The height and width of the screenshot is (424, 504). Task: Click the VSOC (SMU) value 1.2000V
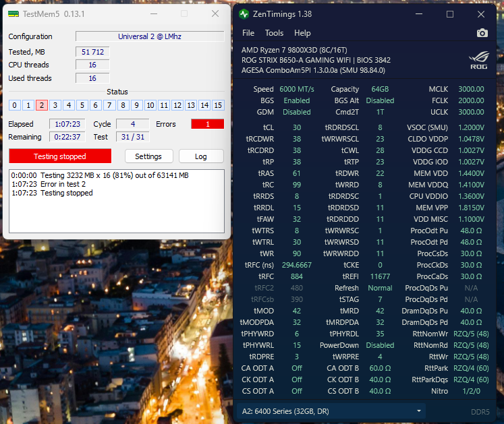point(471,127)
